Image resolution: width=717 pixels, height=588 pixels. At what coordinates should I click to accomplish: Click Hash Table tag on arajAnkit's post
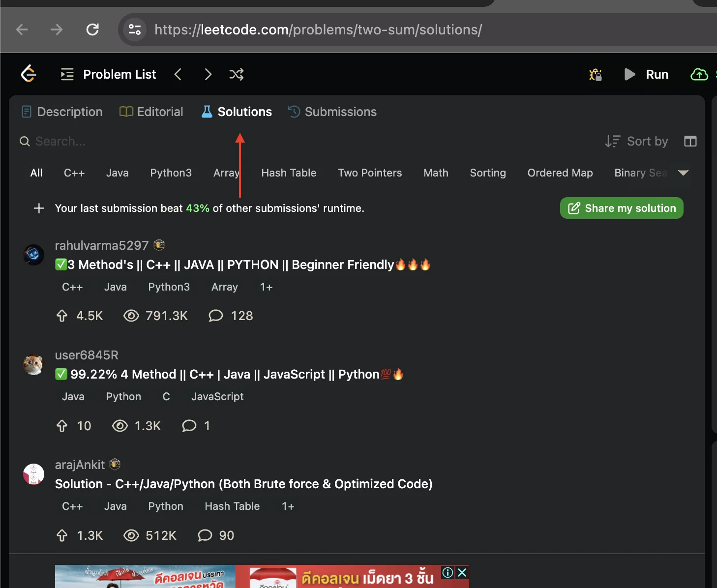pos(232,506)
